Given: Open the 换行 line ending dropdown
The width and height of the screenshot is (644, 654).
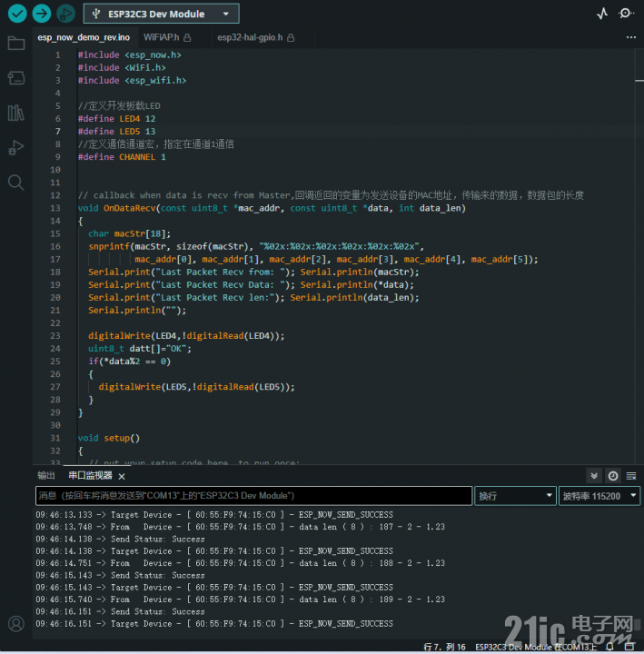Looking at the screenshot, I should coord(515,496).
